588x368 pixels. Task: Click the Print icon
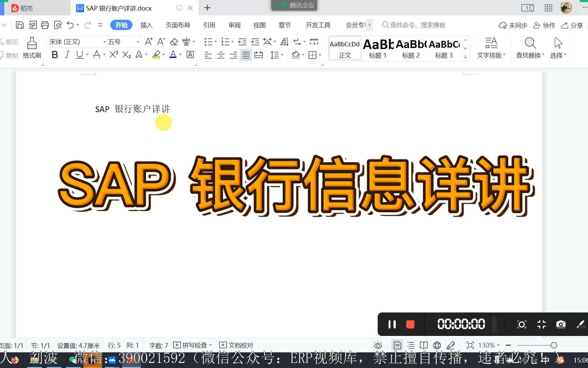point(45,25)
